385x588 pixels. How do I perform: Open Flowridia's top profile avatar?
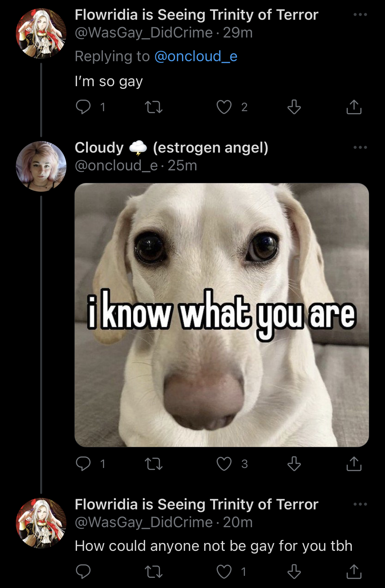(41, 34)
